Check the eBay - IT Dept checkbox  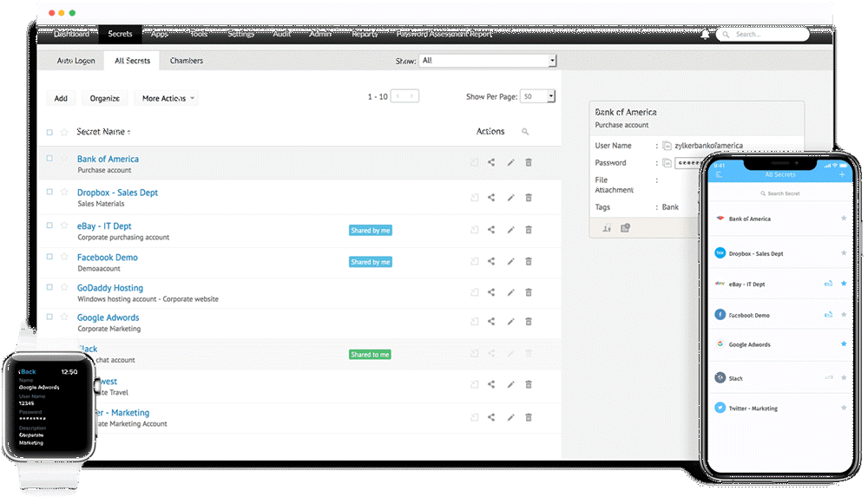(x=49, y=226)
